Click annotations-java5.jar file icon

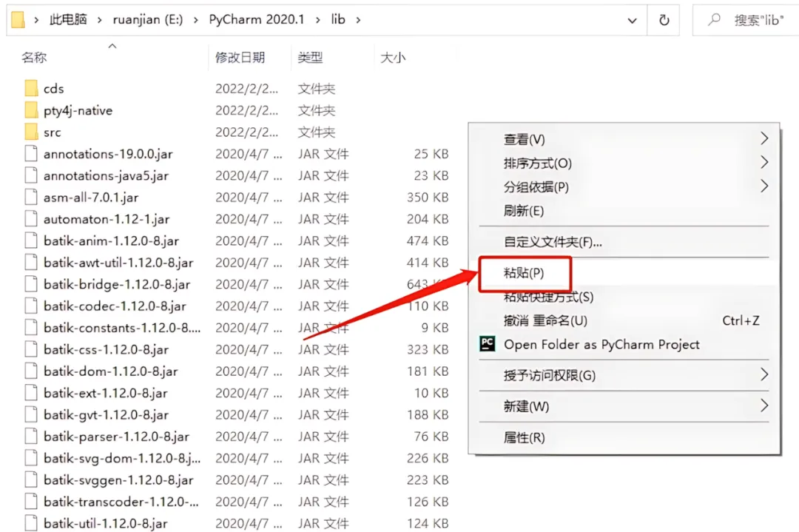click(x=31, y=175)
